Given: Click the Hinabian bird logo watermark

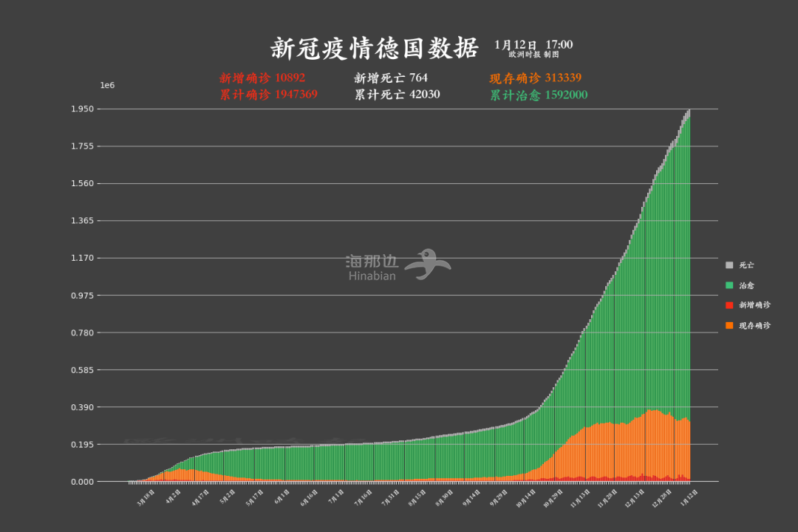Looking at the screenshot, I should [x=430, y=264].
